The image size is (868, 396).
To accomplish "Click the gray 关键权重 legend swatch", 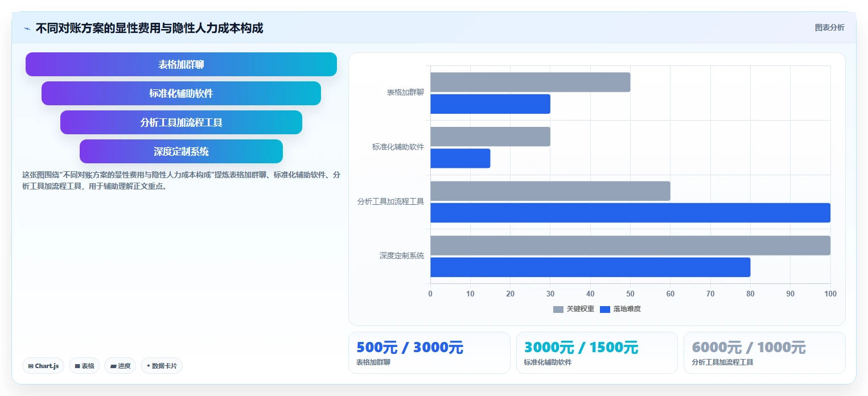I will pos(558,309).
